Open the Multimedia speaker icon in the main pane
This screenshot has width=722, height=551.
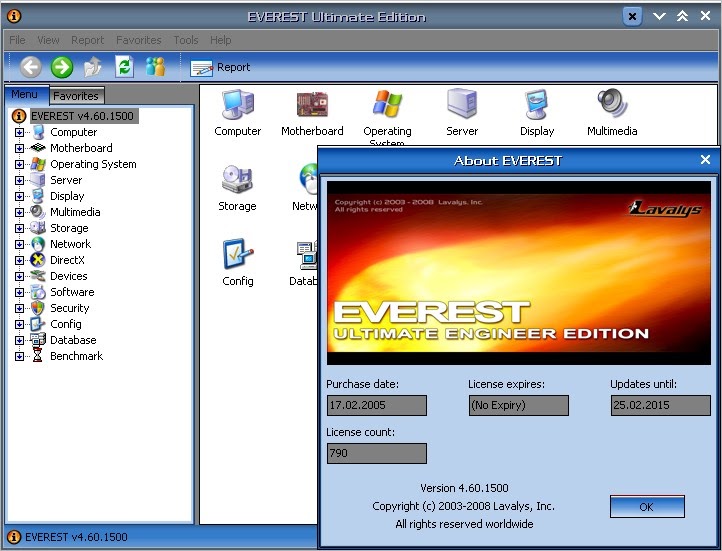tap(612, 113)
